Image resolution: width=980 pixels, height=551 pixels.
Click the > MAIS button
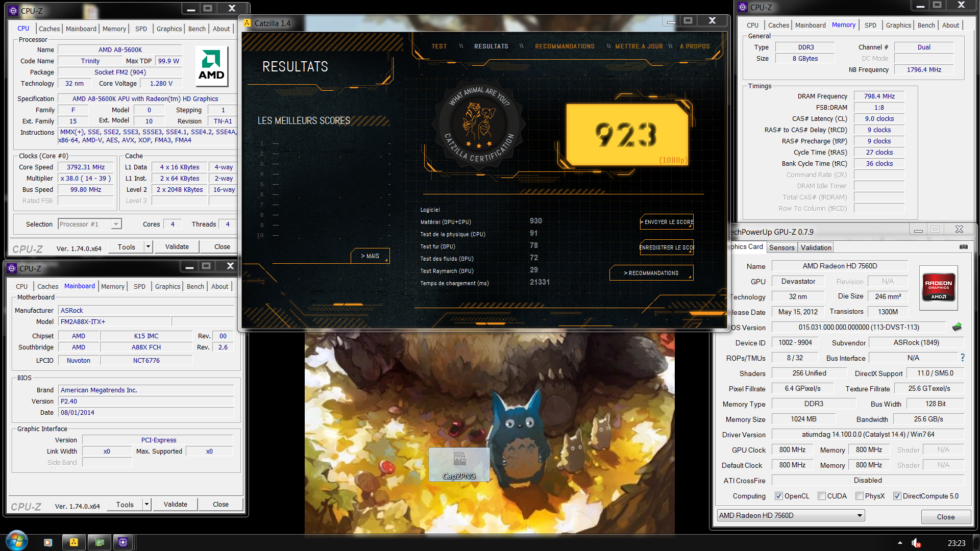click(370, 256)
